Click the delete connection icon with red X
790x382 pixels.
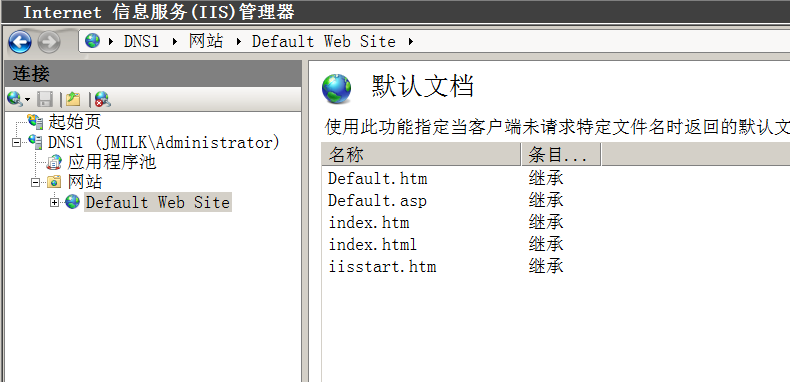coord(103,99)
